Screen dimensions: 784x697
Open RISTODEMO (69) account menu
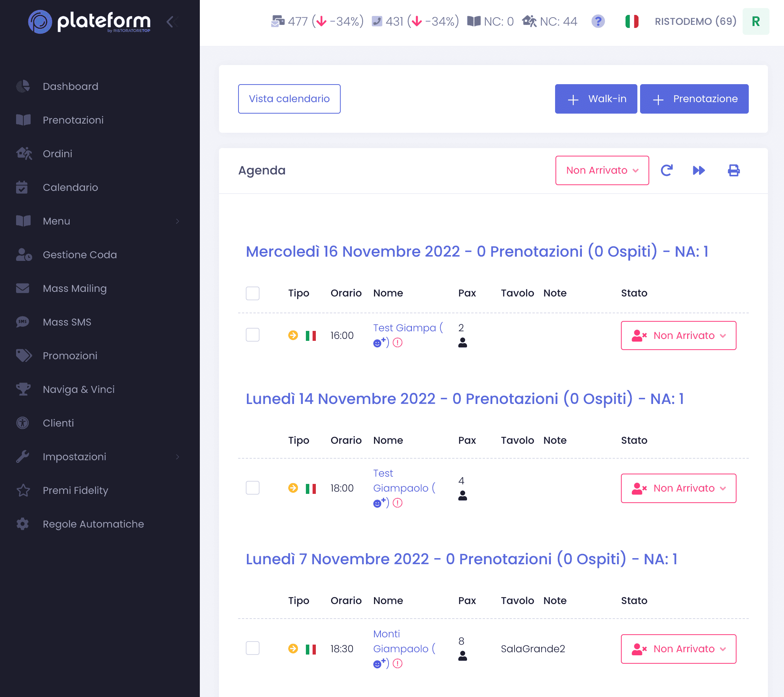696,21
